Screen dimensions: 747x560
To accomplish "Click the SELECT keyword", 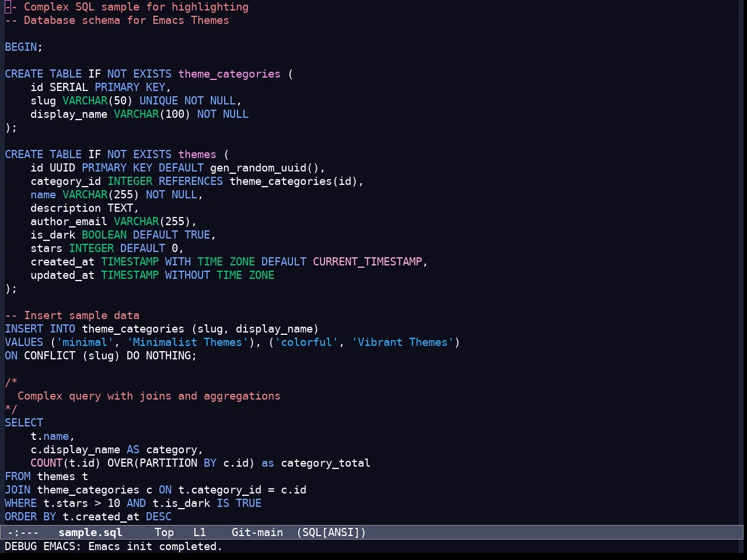I will 24,423.
